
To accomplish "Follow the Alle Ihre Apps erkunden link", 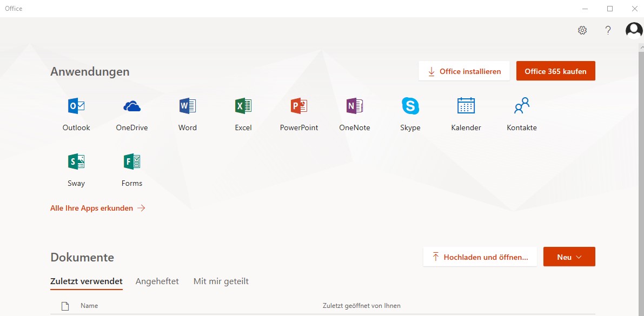I will 98,208.
